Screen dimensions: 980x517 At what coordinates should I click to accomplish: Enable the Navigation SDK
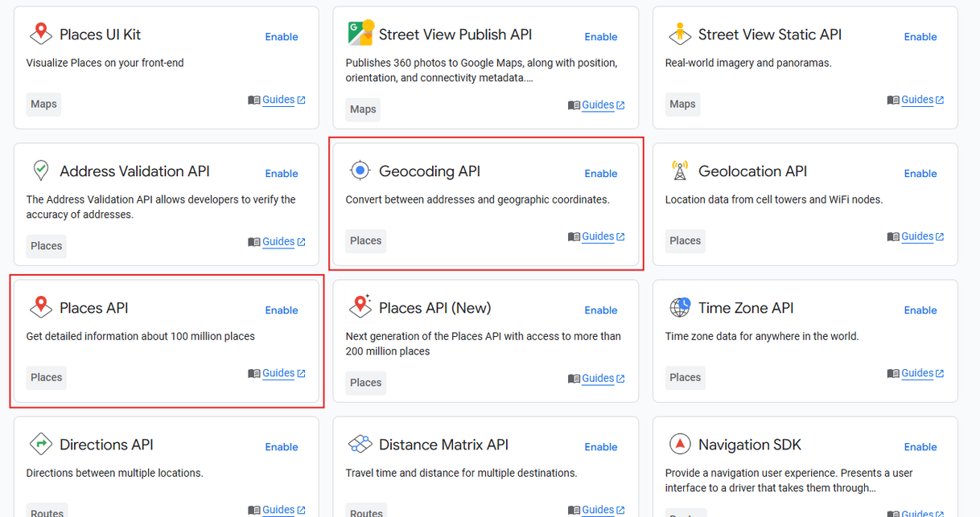(x=920, y=447)
